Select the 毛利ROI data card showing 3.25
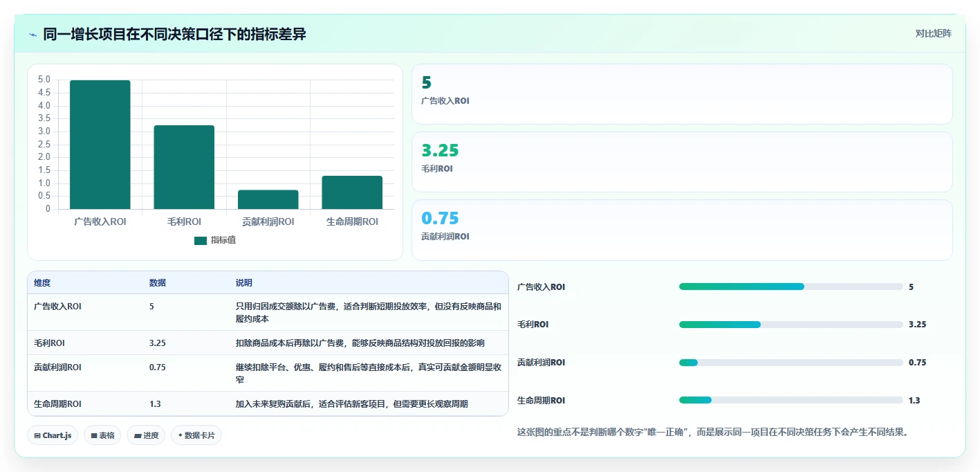 tap(682, 162)
